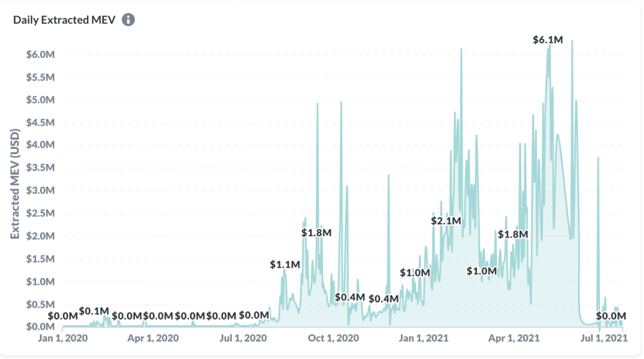Click the Oct 1, 2020 axis label
The width and height of the screenshot is (644, 359).
point(333,338)
